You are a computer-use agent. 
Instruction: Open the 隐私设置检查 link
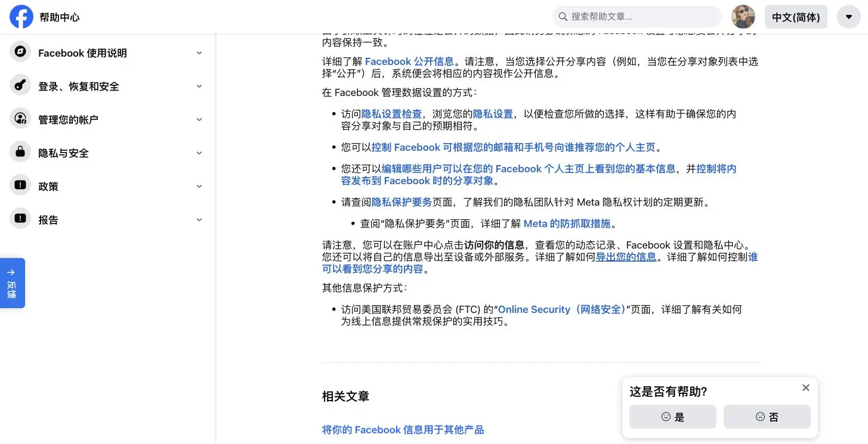click(x=391, y=114)
